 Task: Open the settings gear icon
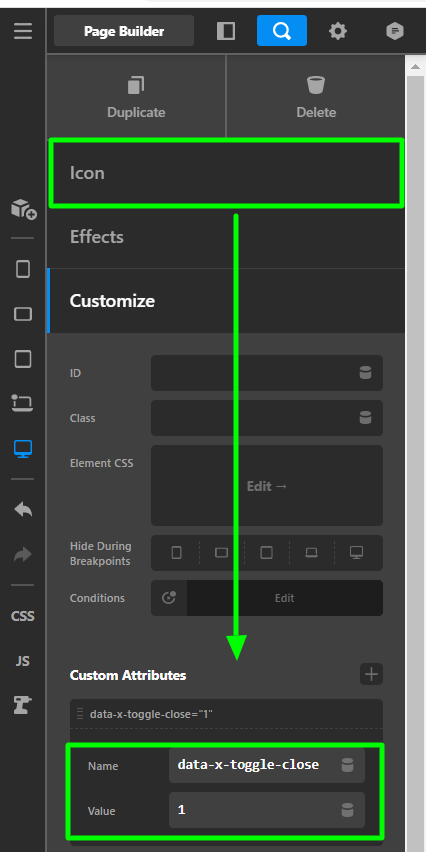pyautogui.click(x=338, y=31)
